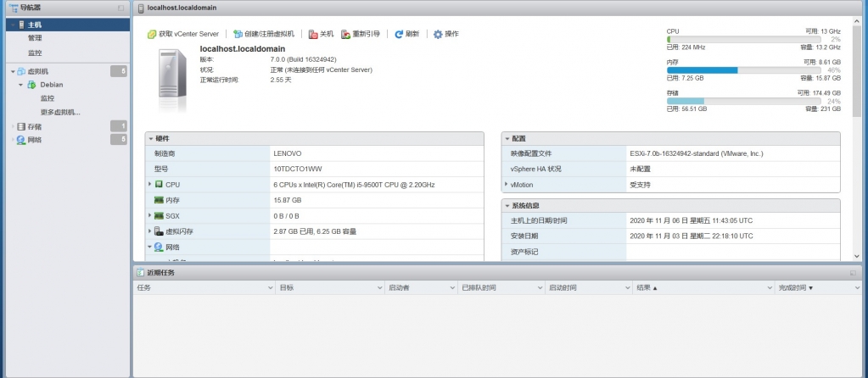
Task: Click the version text 7.0.0 (Build 16324942)
Action: 304,59
